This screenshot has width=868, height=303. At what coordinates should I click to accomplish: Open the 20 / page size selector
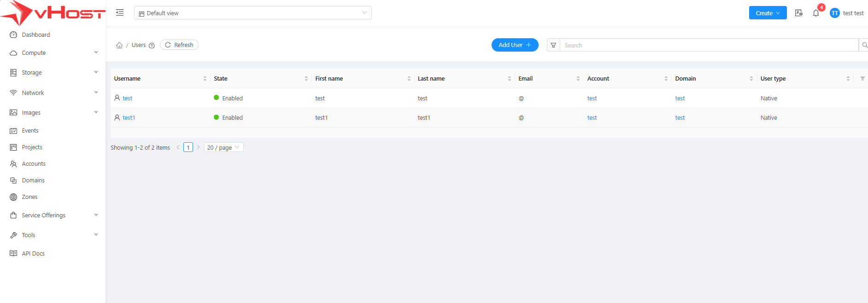click(x=223, y=147)
